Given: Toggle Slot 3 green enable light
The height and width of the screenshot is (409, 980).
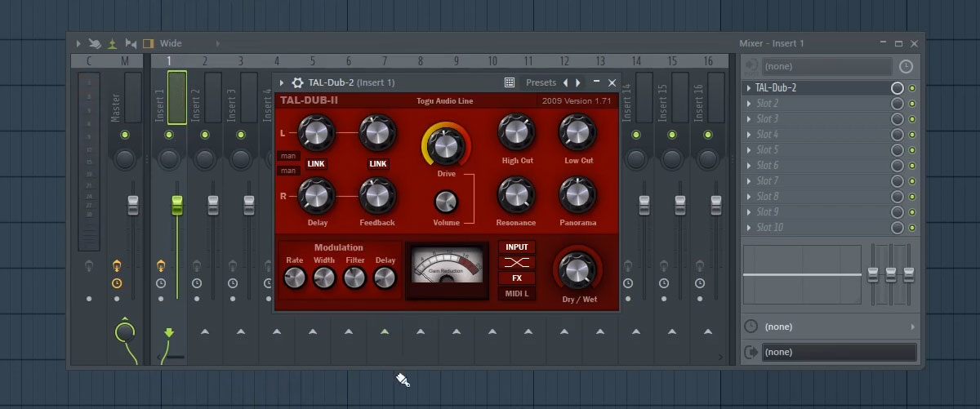Looking at the screenshot, I should [x=912, y=119].
